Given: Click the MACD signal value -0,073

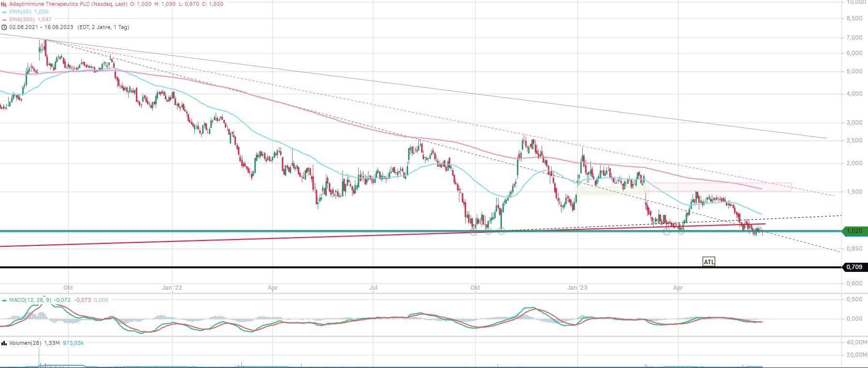Looking at the screenshot, I should (x=82, y=300).
